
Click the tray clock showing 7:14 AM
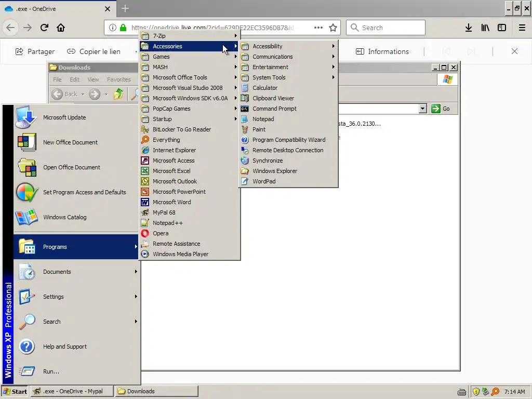[514, 392]
